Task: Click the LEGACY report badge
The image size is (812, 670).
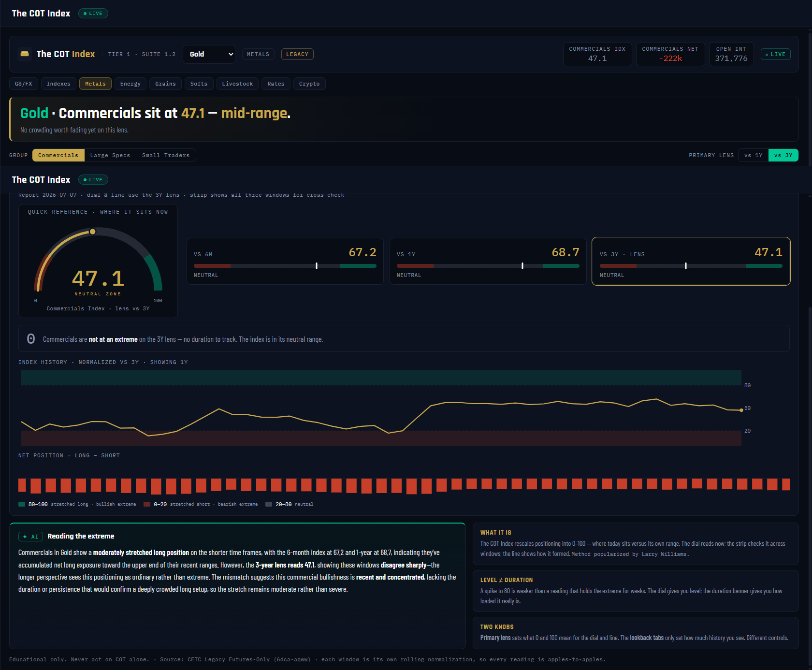Action: (297, 54)
